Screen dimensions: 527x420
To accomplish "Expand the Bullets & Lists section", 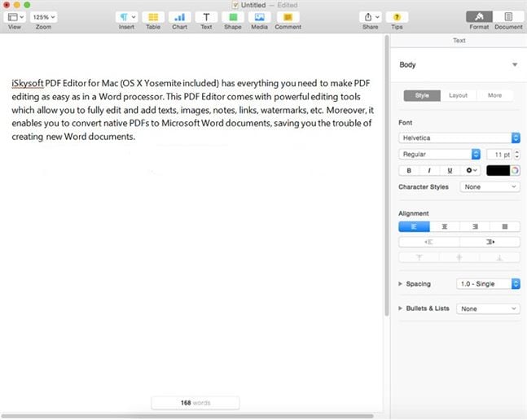I will pyautogui.click(x=400, y=308).
